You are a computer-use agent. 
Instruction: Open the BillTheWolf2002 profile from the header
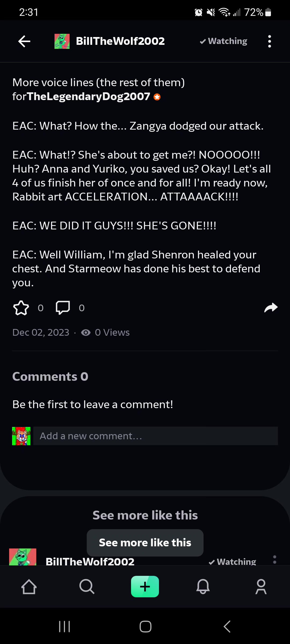click(120, 41)
